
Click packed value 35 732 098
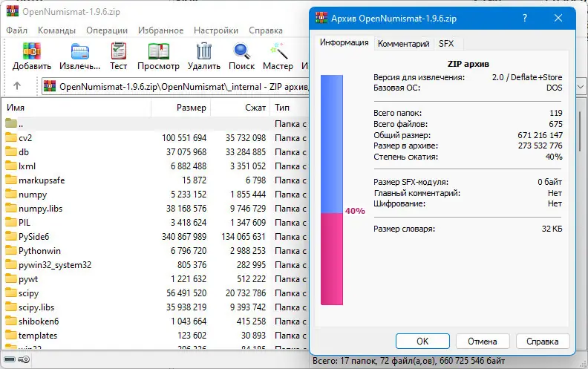coord(246,138)
